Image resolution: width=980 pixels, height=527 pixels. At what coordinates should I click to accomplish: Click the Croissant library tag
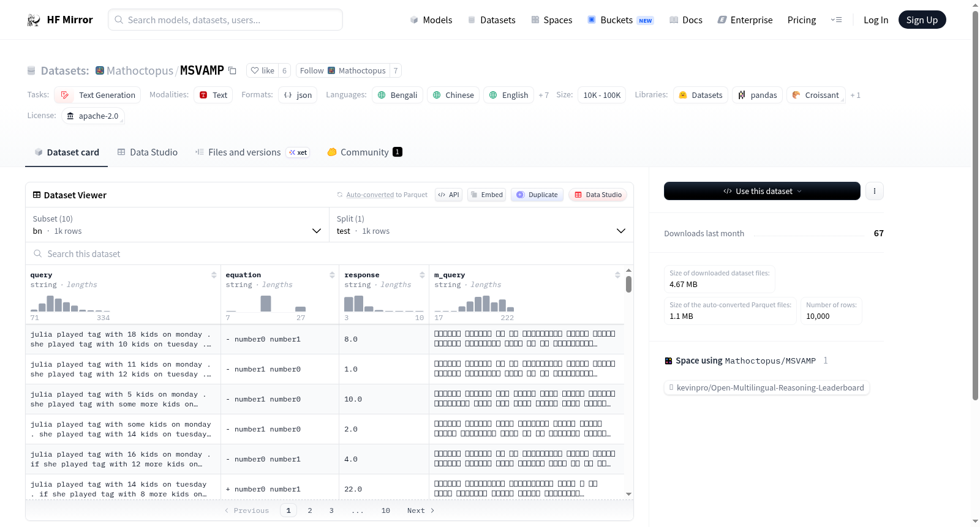tap(816, 95)
